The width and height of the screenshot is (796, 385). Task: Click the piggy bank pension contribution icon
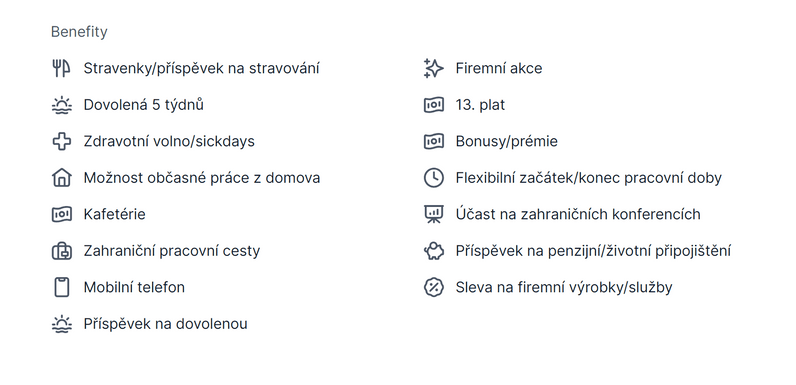point(434,251)
